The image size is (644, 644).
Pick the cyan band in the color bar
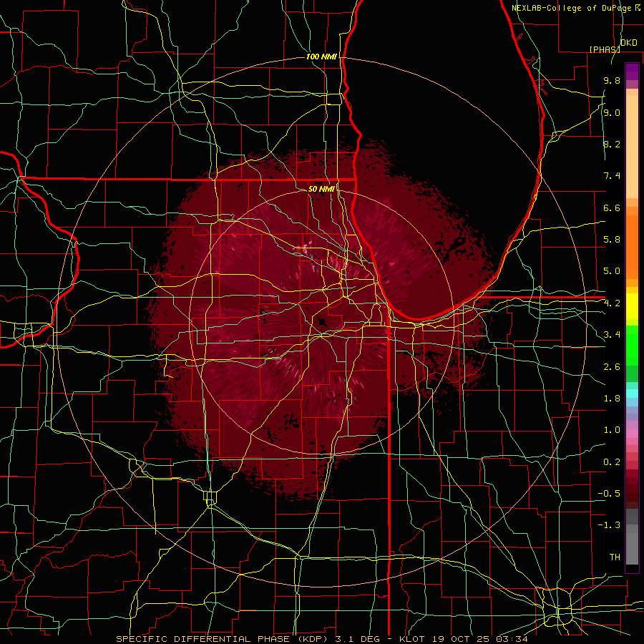pyautogui.click(x=632, y=394)
